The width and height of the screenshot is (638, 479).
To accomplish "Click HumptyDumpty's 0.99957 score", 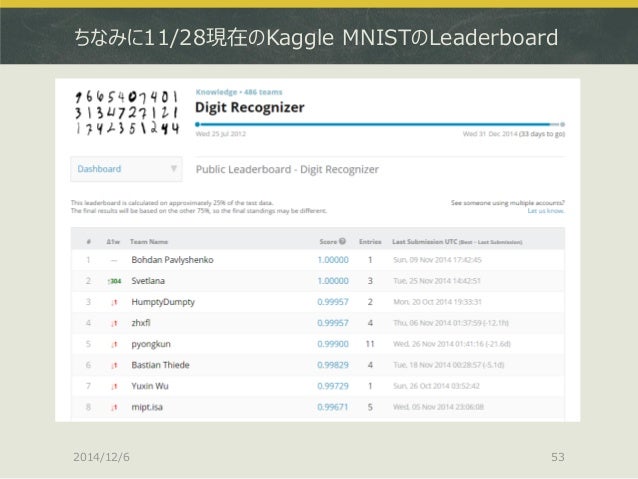I will point(333,302).
